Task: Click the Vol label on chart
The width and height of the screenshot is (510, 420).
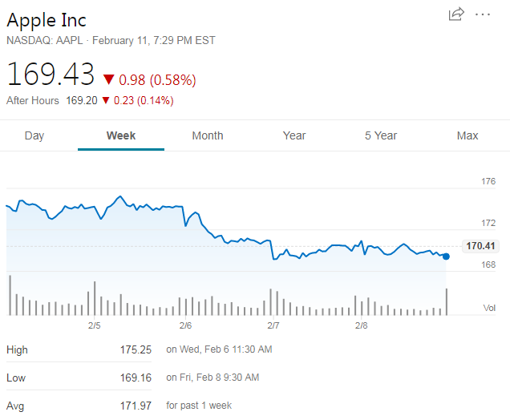Action: [x=489, y=308]
